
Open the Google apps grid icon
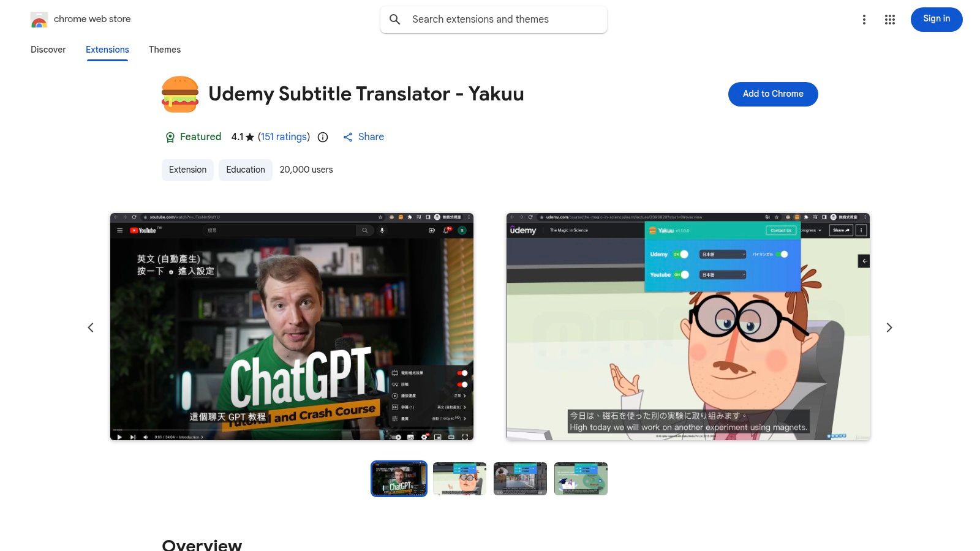coord(889,19)
